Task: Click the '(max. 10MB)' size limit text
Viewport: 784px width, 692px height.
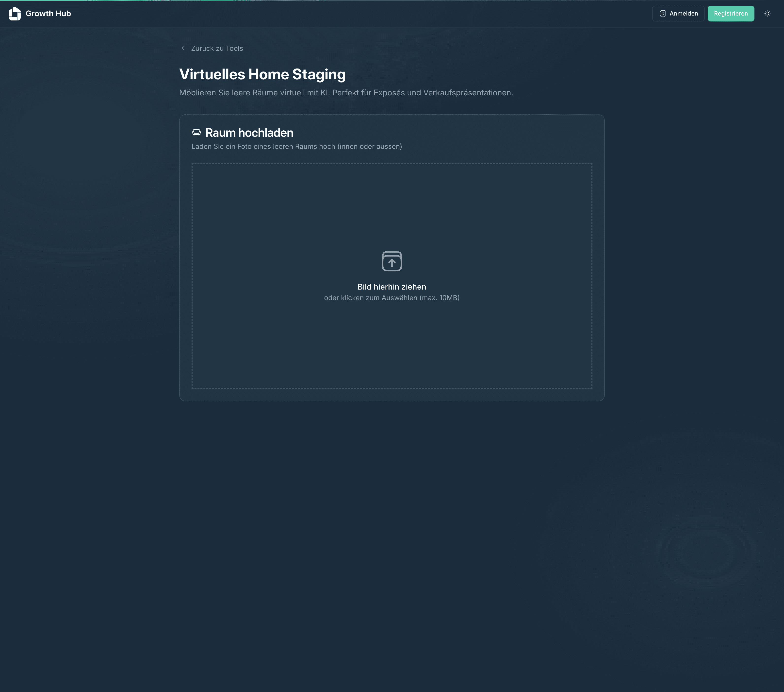Action: pyautogui.click(x=440, y=298)
